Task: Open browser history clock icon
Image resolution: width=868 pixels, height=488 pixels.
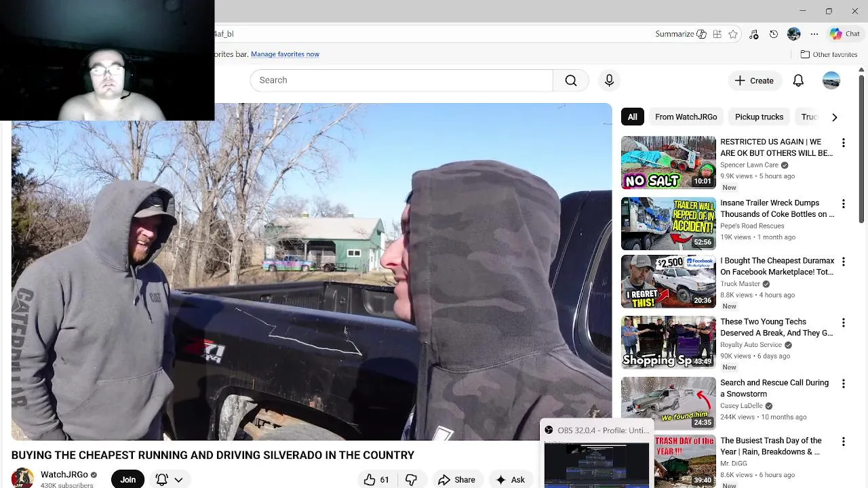Action: pos(774,34)
